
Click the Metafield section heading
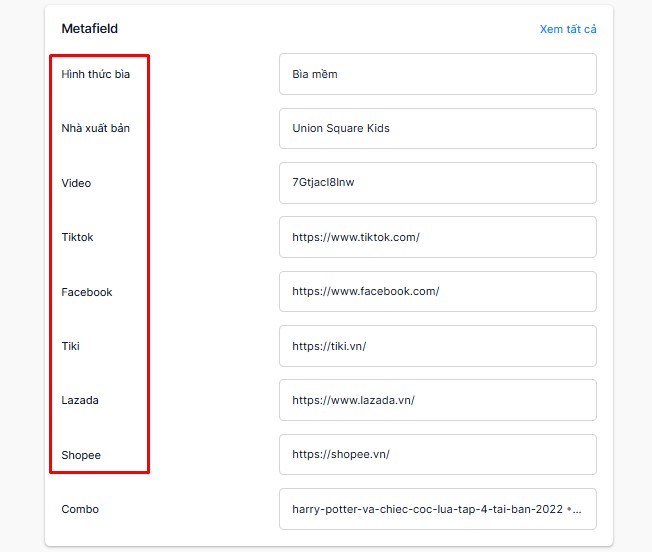coord(90,29)
